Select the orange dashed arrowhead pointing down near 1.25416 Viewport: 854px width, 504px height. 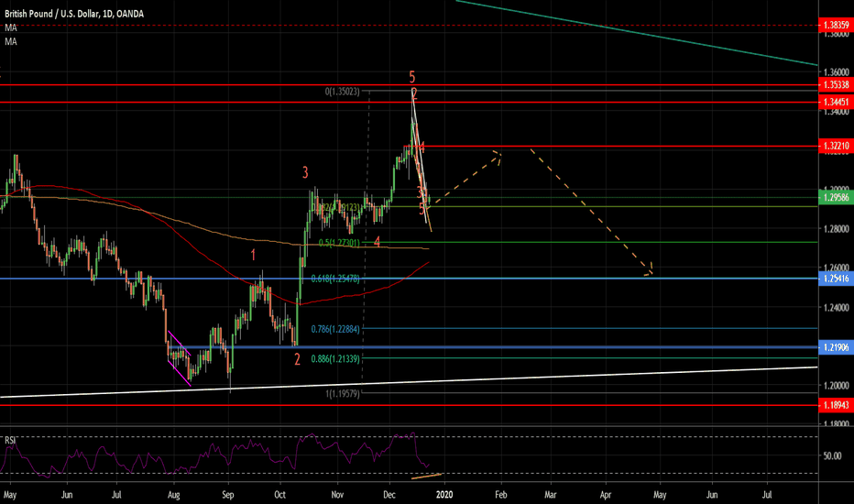(x=648, y=269)
